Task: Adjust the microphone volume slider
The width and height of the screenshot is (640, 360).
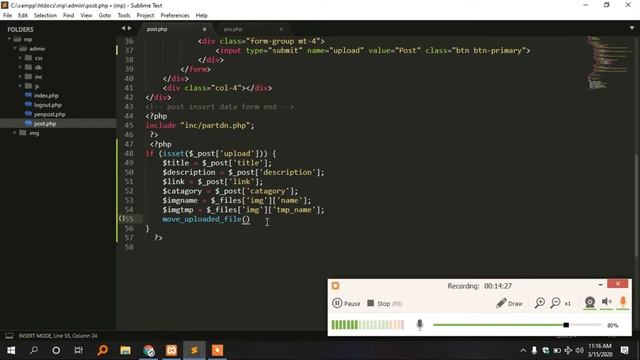Action: [517, 325]
